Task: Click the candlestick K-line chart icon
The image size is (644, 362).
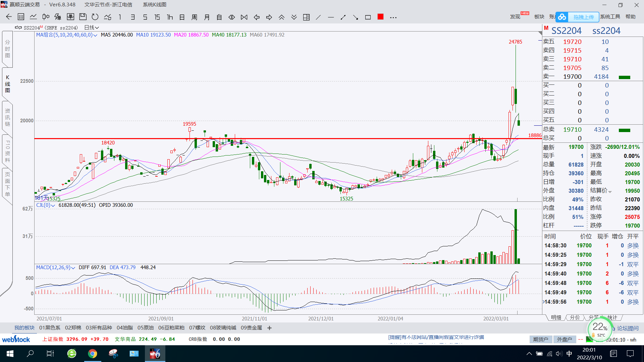Action: pyautogui.click(x=46, y=17)
